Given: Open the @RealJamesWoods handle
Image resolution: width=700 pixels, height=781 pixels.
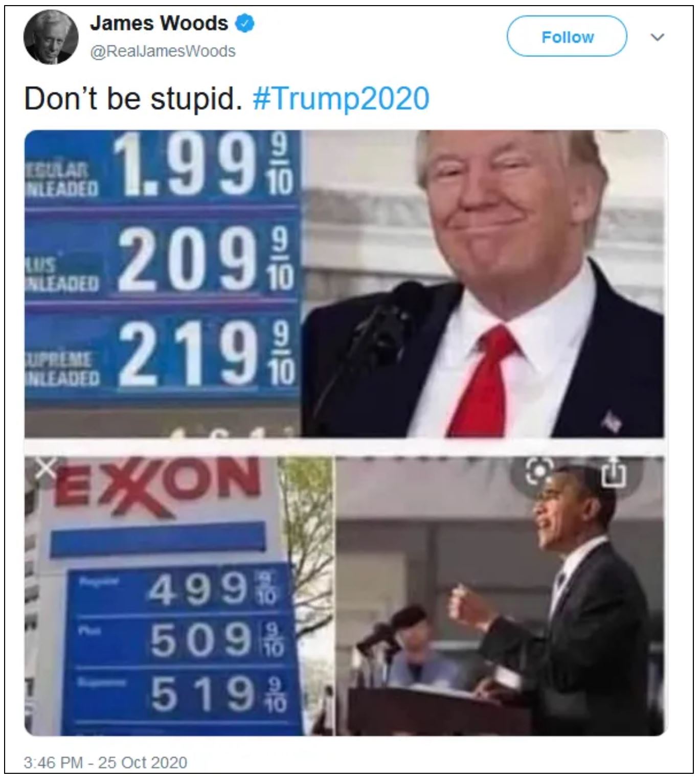Looking at the screenshot, I should pyautogui.click(x=163, y=51).
